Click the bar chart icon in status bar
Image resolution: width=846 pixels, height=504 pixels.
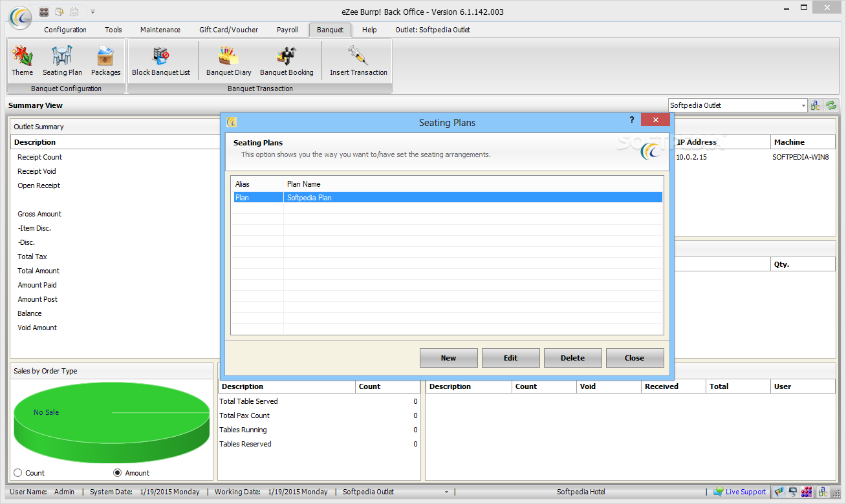click(x=781, y=492)
